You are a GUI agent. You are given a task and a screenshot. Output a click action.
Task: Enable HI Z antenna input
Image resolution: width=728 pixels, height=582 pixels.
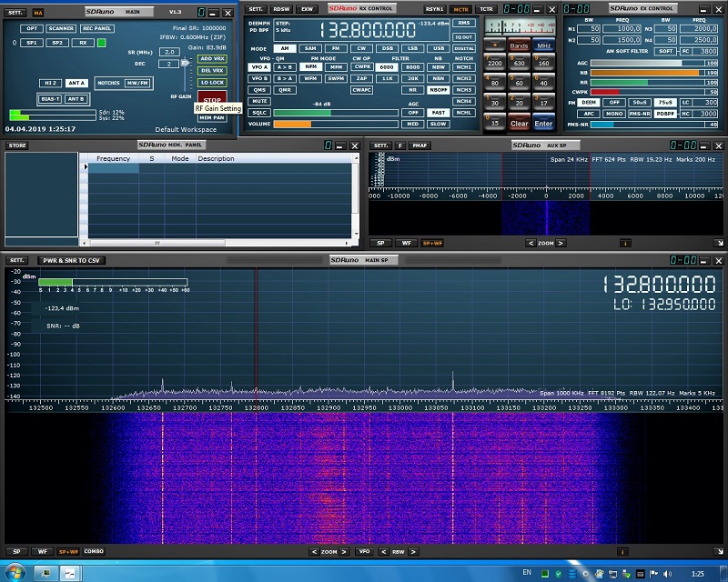50,83
